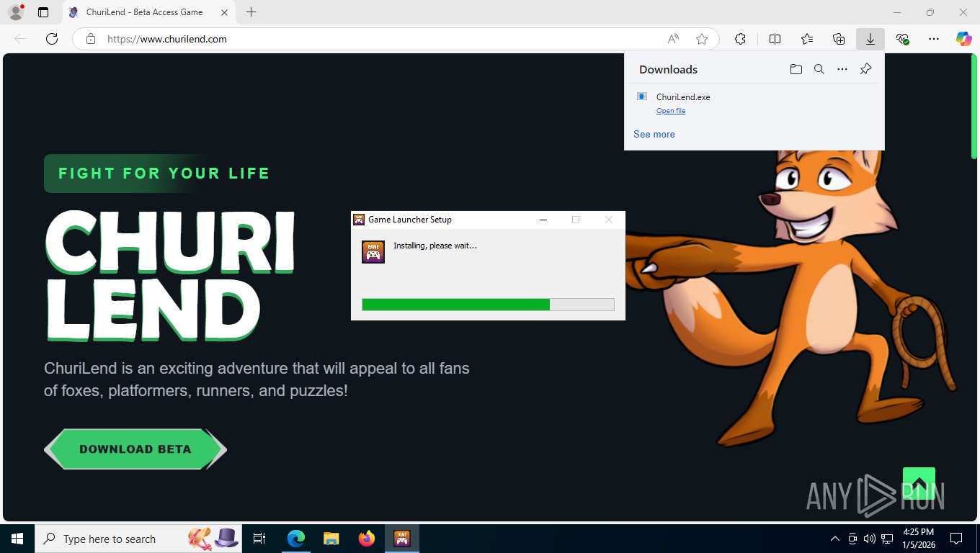This screenshot has width=980, height=553.
Task: Click the page vertical scrollbar
Action: [974, 107]
